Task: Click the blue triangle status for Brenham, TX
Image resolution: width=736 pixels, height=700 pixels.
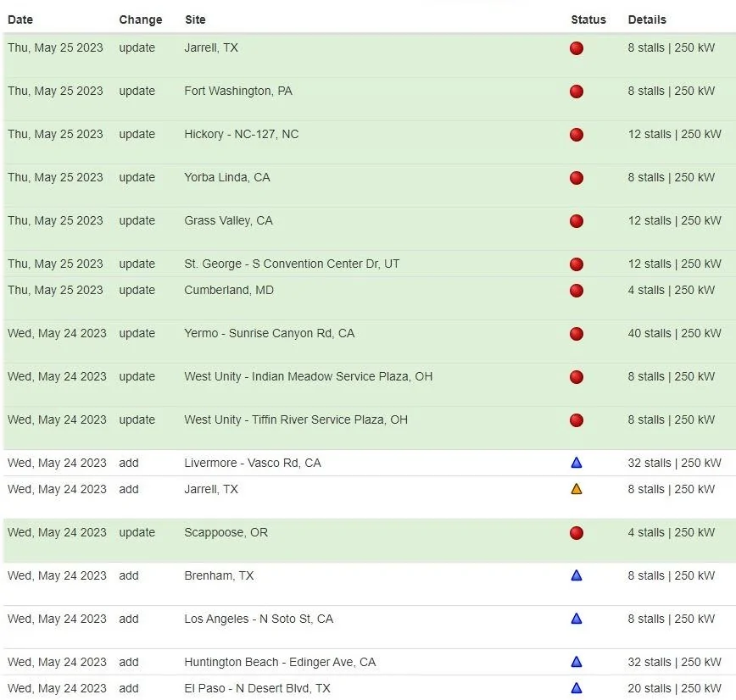Action: pos(577,575)
